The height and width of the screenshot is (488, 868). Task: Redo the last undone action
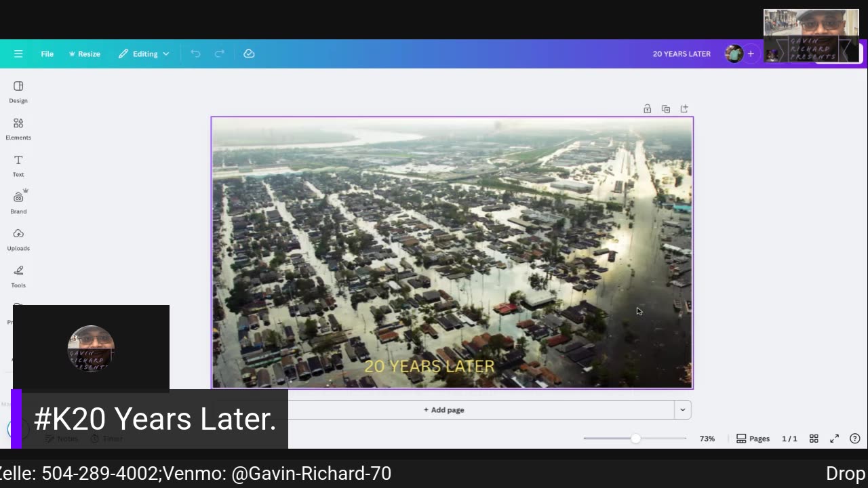[x=220, y=54]
